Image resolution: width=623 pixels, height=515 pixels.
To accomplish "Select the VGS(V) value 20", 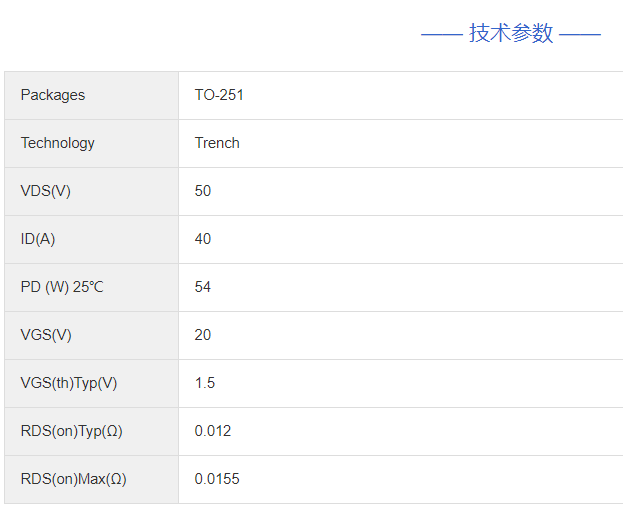I will [x=203, y=335].
